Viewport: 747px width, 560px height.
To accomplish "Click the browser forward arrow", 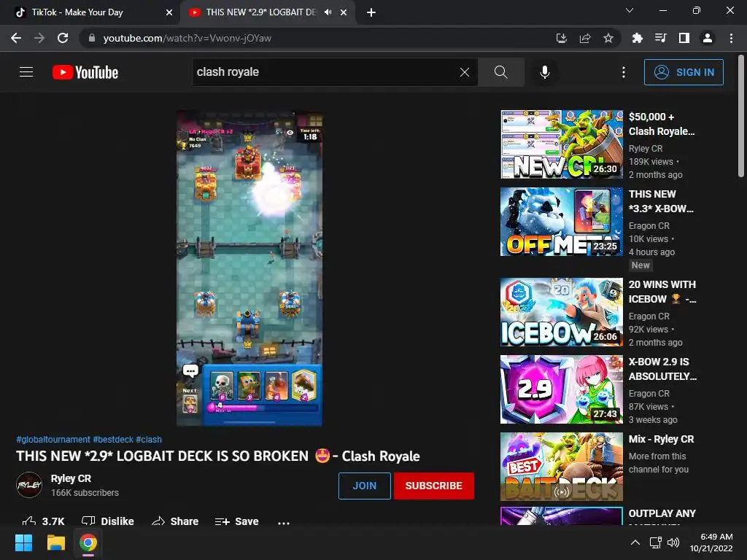I will click(39, 38).
